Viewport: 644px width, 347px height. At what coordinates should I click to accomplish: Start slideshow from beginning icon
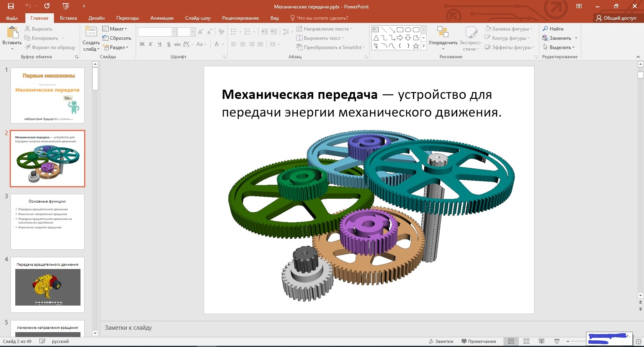coord(66,6)
